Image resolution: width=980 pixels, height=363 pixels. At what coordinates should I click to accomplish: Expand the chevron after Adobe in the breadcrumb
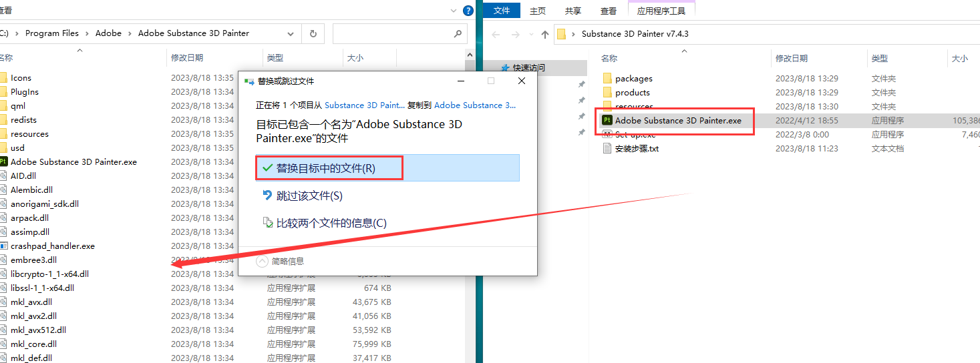pos(130,33)
